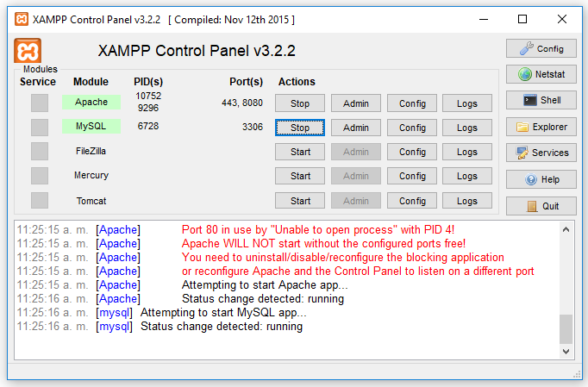Click the MySQL port "3306"
This screenshot has width=588, height=387.
pyautogui.click(x=253, y=127)
